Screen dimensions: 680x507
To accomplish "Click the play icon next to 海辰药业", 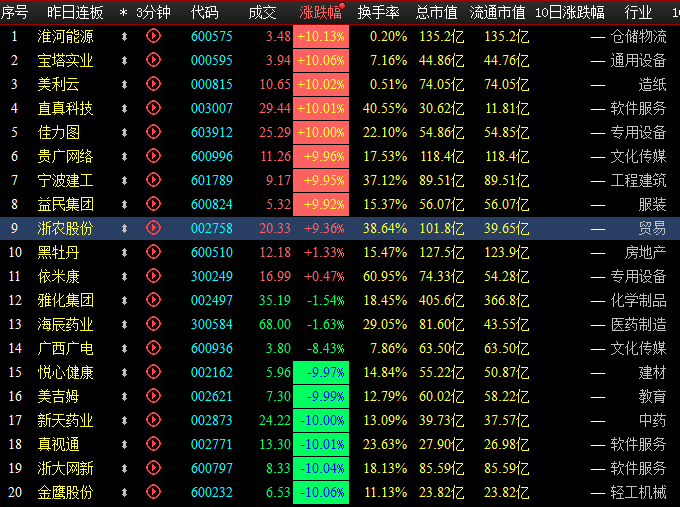I will tap(153, 324).
